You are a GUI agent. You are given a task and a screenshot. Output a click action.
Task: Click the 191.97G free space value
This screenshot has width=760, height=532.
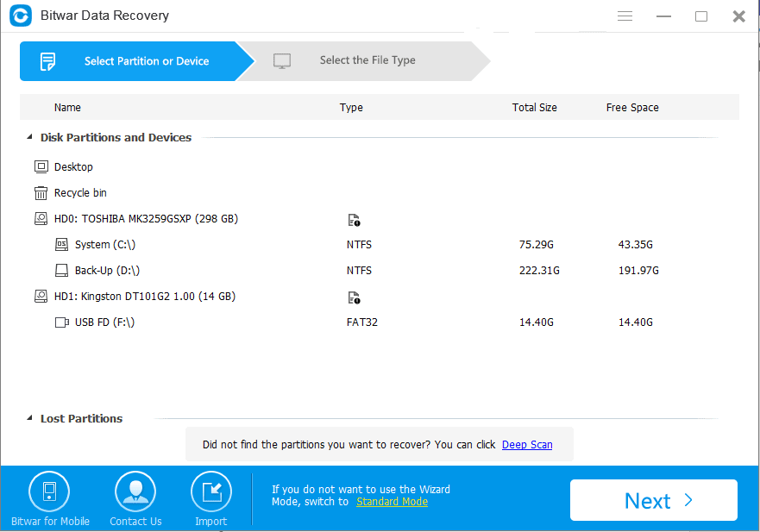click(638, 271)
